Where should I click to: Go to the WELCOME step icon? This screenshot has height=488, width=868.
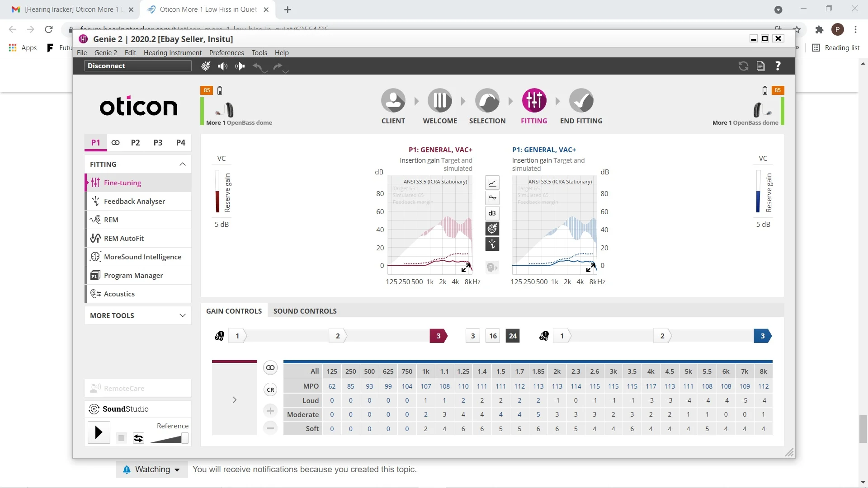point(440,100)
